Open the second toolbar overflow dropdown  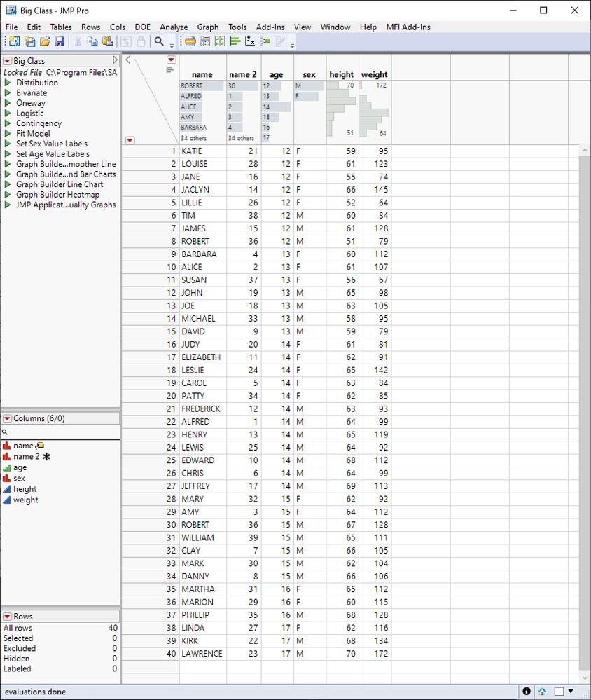point(292,46)
